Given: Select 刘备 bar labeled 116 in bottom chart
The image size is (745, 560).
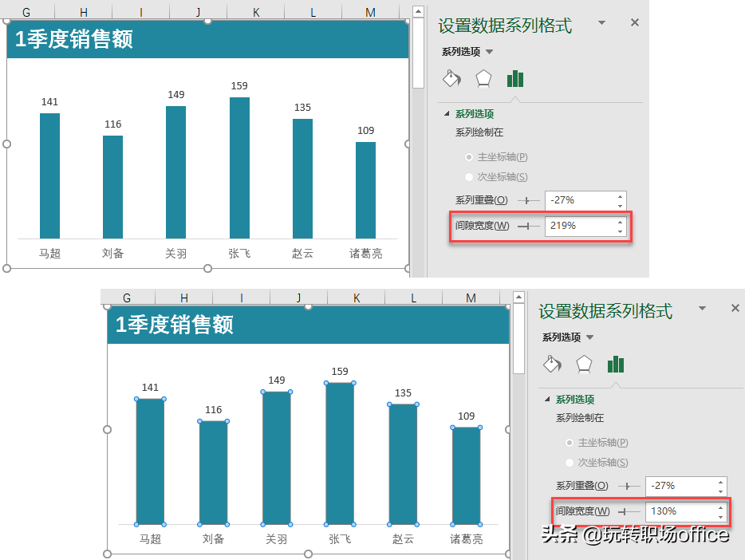Looking at the screenshot, I should pos(213,472).
